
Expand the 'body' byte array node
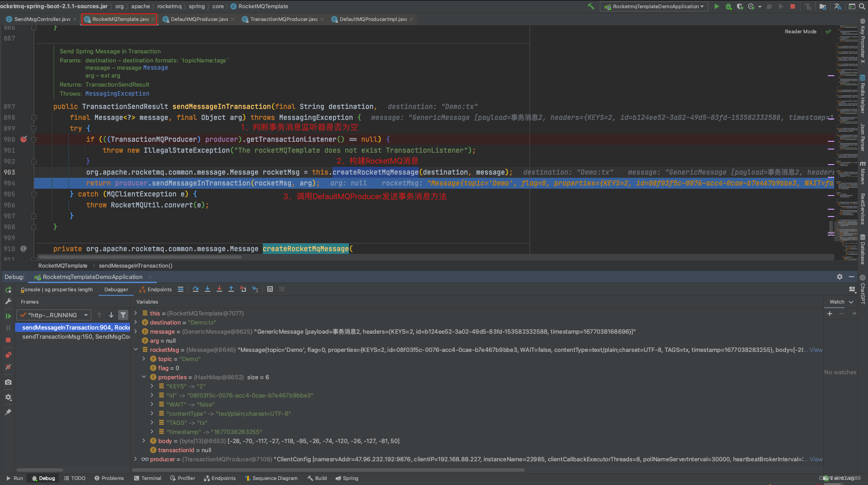(x=144, y=441)
